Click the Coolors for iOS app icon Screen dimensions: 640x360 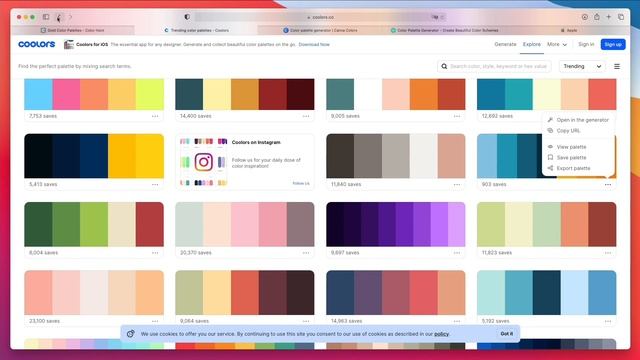[x=69, y=44]
